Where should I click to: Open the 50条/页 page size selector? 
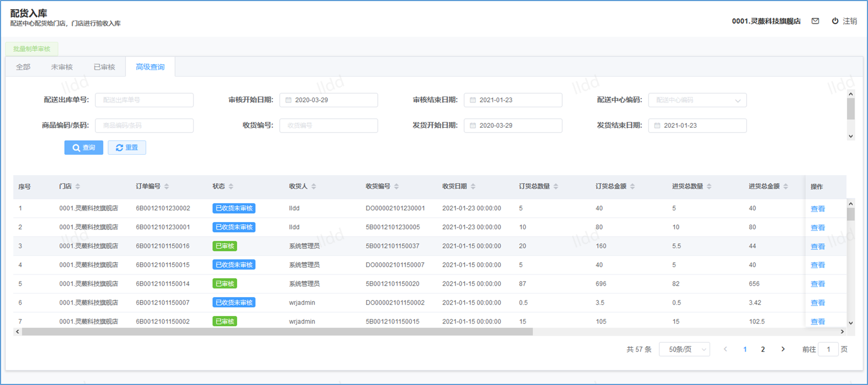click(684, 349)
